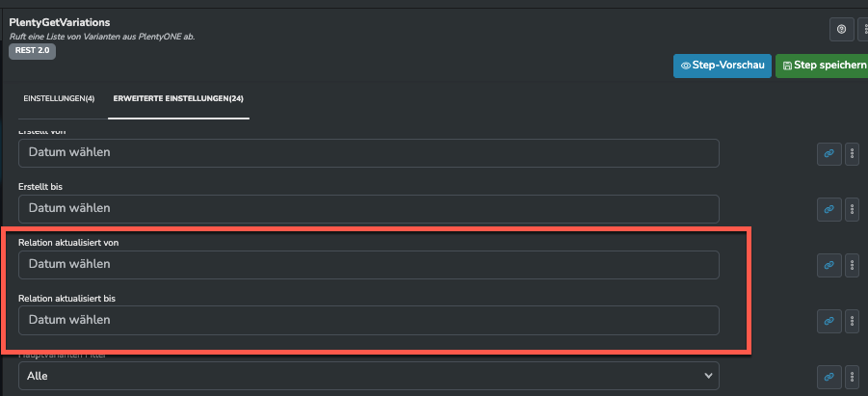Switch to Einstellungen(4) tab
868x396 pixels.
[59, 98]
